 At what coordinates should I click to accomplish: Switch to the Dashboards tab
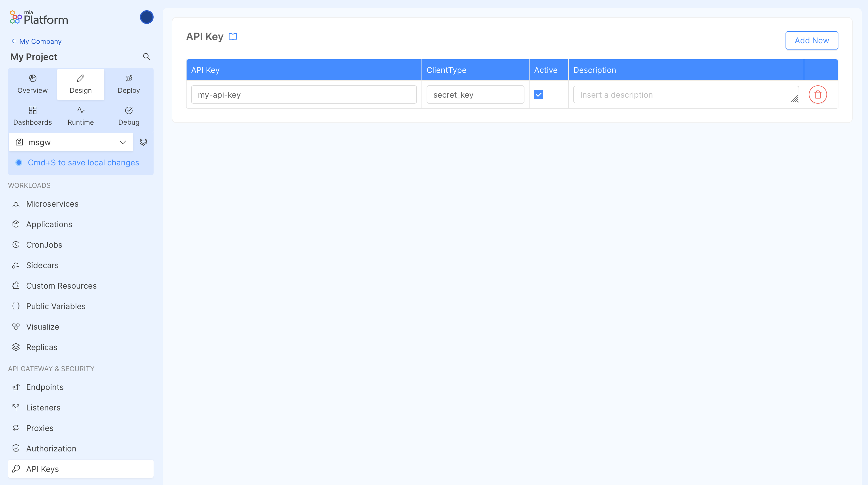[x=32, y=116]
